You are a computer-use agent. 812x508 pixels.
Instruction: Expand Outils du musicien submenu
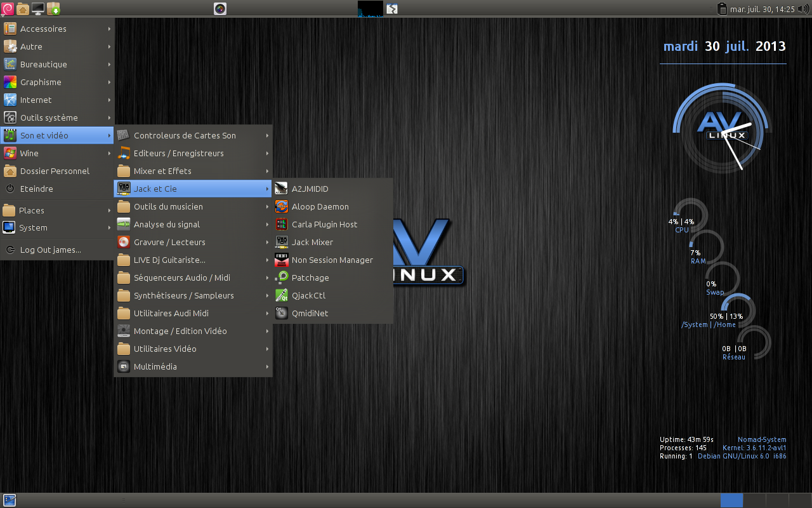tap(193, 206)
